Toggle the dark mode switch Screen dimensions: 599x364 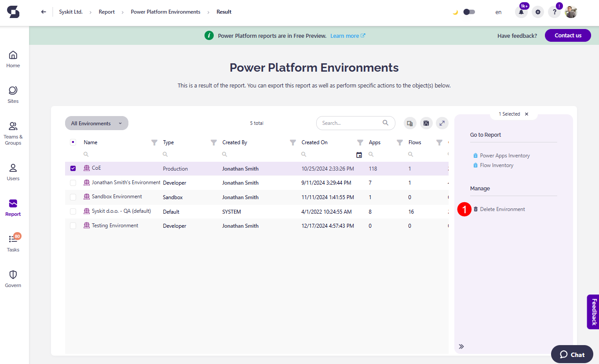click(x=469, y=12)
